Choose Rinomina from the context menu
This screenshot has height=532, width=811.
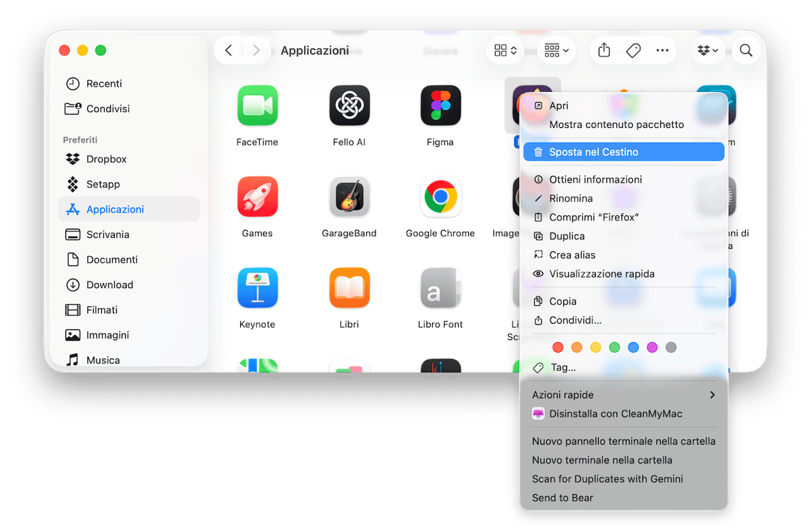click(x=624, y=199)
